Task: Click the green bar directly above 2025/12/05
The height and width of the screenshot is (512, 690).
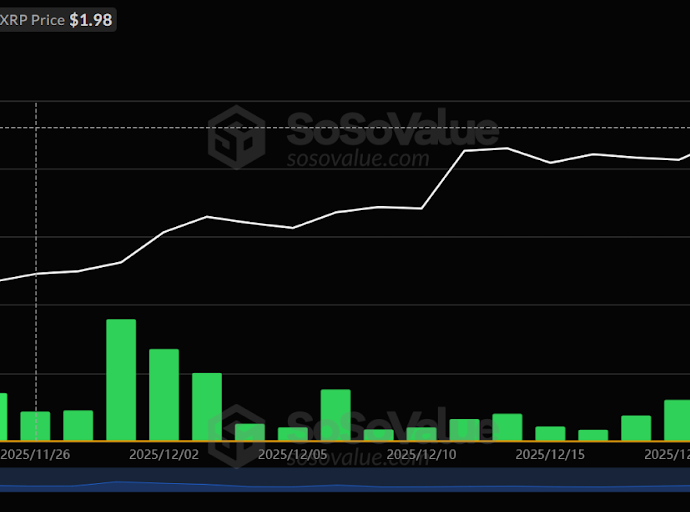Action: 292,433
